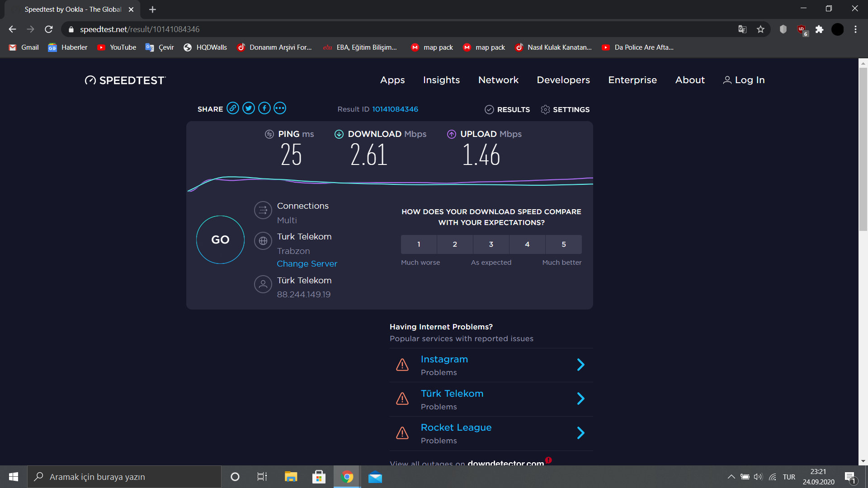The width and height of the screenshot is (868, 488).
Task: Expand Instagram problems chevron
Action: point(581,365)
